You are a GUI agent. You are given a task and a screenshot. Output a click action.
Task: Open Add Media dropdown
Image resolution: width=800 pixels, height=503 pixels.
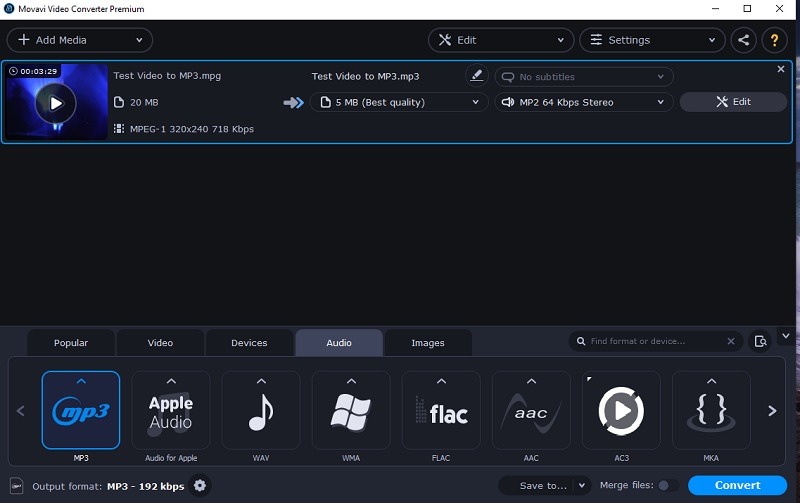(x=80, y=40)
